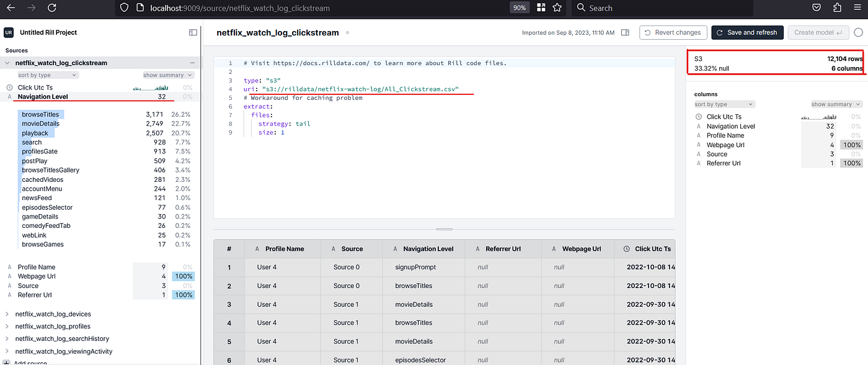Screen dimensions: 868x365
Task: Reload the page with the refresh icon
Action: 51,7
